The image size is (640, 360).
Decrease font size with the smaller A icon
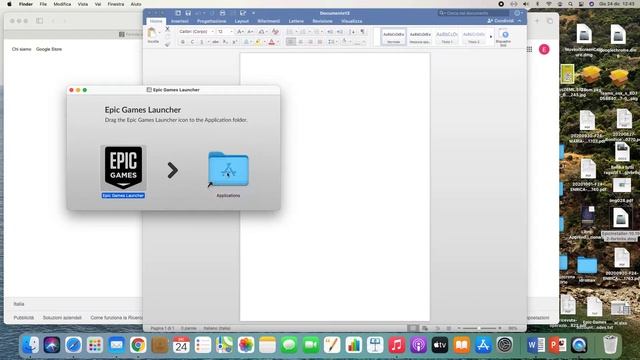250,31
